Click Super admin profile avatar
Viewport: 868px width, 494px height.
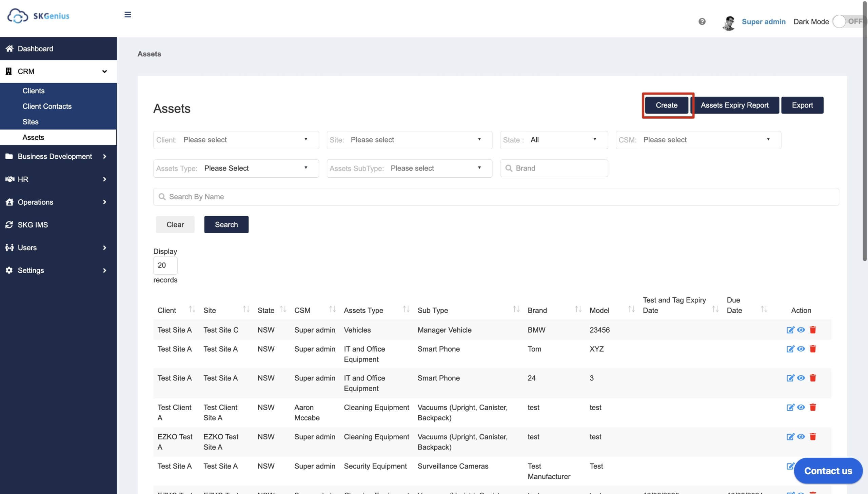pos(729,22)
